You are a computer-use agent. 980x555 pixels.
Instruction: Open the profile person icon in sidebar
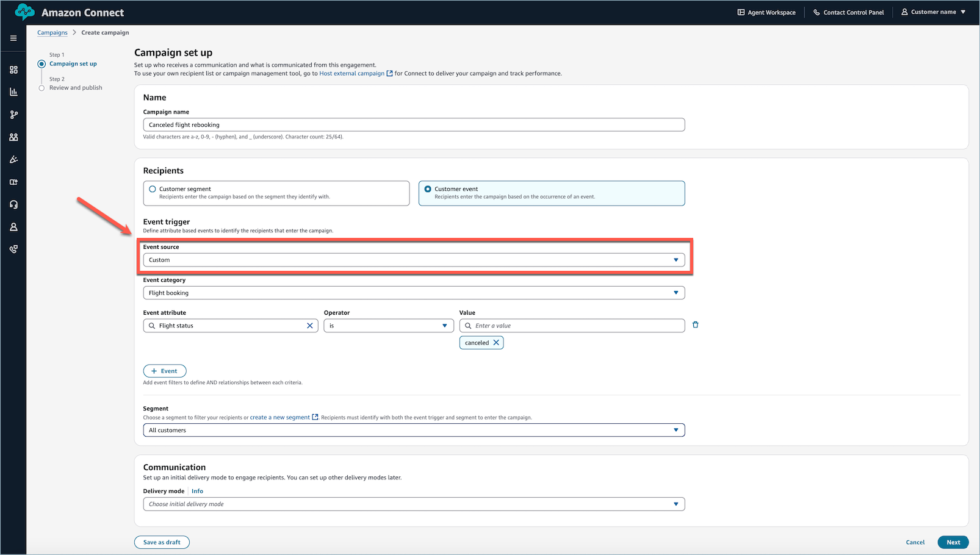click(13, 226)
